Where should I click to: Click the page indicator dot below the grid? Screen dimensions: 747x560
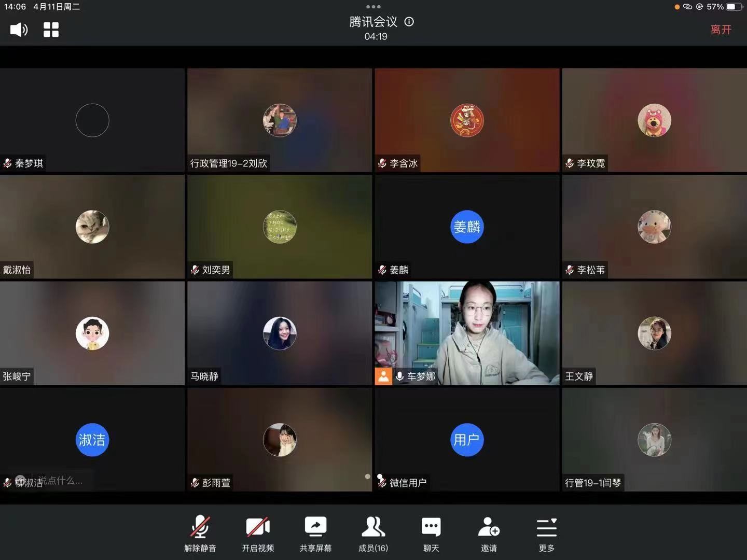pyautogui.click(x=368, y=477)
